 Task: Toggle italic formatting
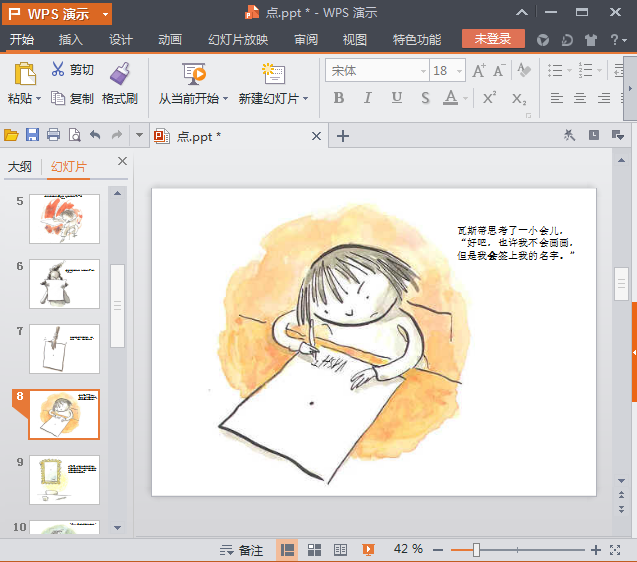pyautogui.click(x=368, y=98)
